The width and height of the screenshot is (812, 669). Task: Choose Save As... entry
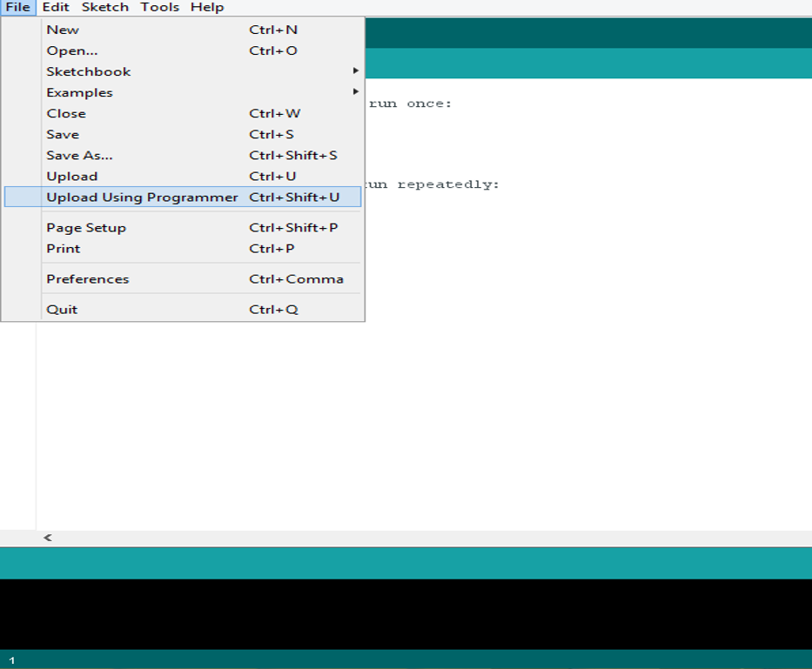[182, 156]
